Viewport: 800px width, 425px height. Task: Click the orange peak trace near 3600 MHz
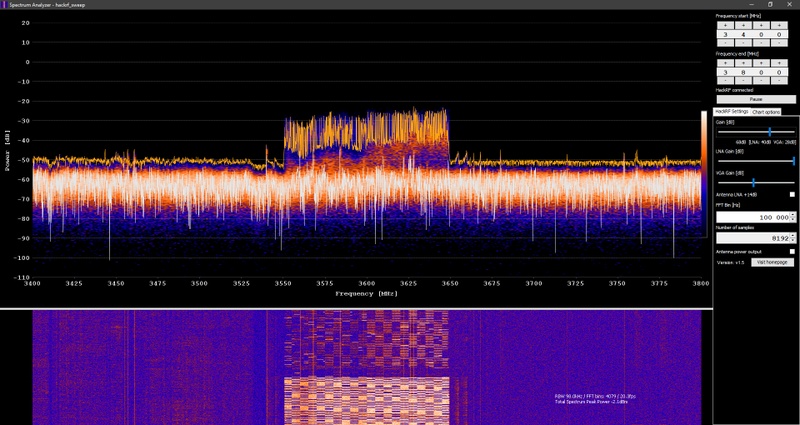[366, 130]
